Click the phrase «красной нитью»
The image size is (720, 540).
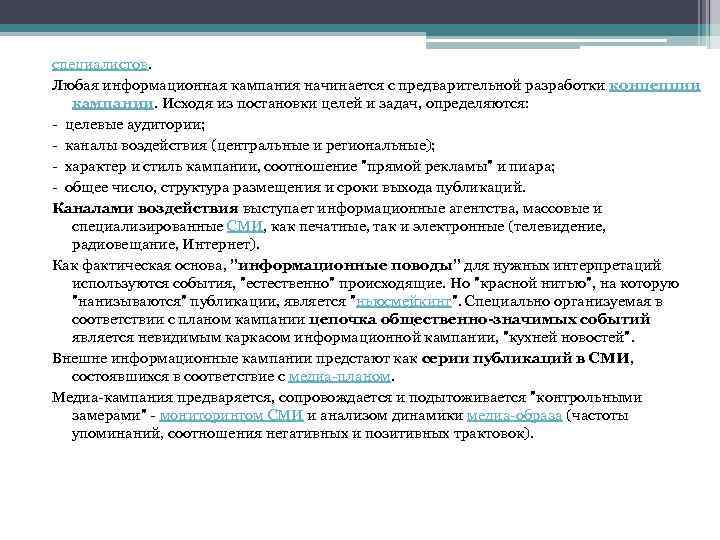click(533, 284)
